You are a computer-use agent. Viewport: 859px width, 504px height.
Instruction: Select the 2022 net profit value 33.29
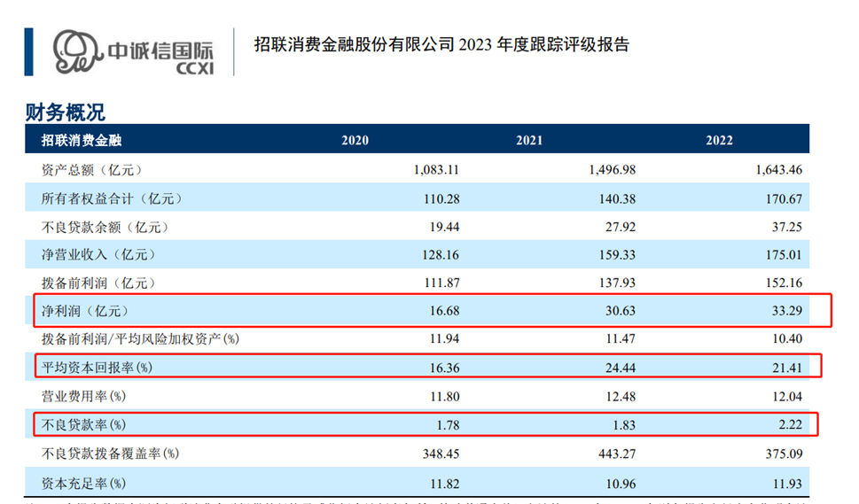(785, 311)
